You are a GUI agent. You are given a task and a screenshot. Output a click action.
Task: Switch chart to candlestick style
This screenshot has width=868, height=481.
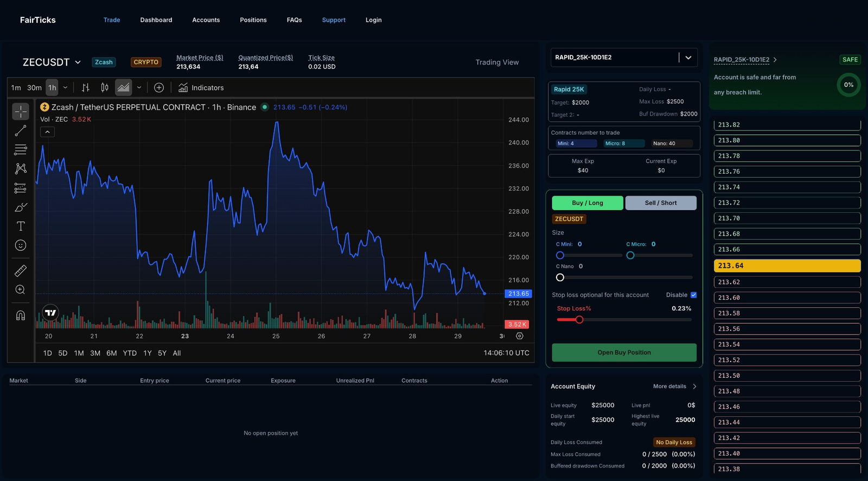105,87
